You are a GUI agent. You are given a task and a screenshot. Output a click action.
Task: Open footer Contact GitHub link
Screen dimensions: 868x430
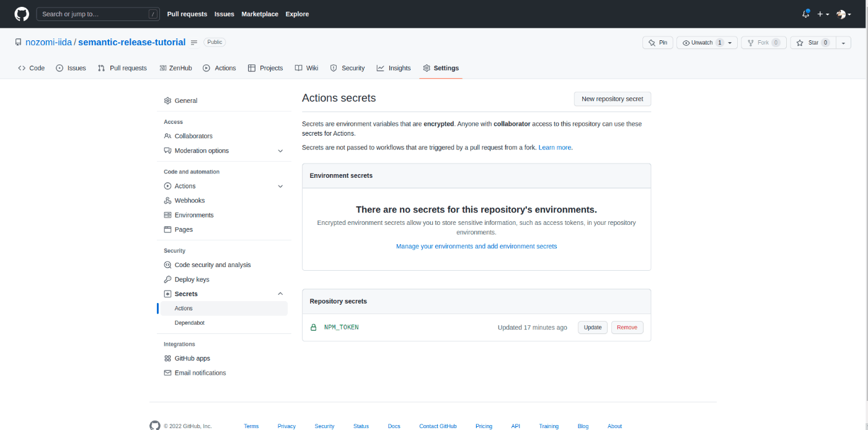click(x=438, y=426)
